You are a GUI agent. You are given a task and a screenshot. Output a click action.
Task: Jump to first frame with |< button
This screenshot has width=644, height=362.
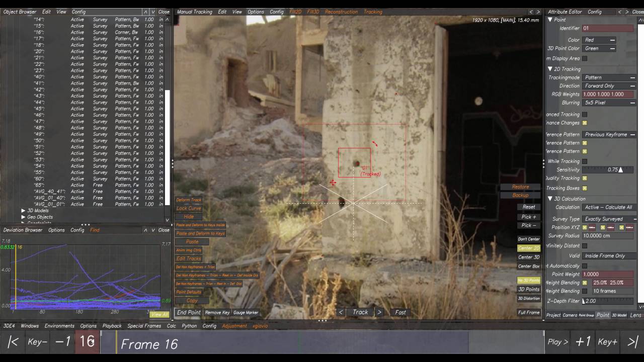(x=13, y=342)
